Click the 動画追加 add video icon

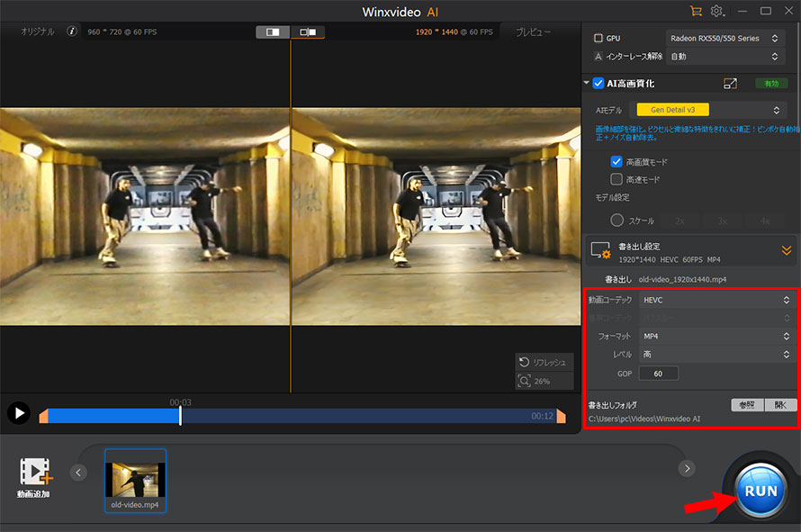(35, 473)
